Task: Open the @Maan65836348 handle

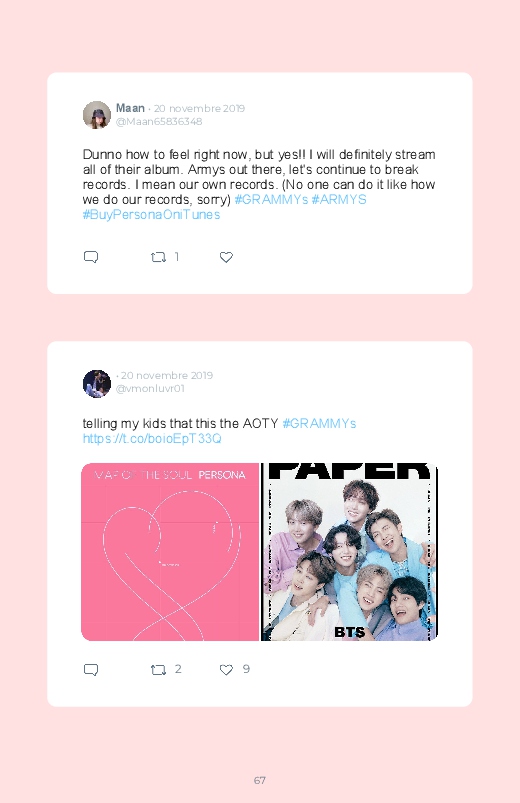Action: click(x=159, y=121)
